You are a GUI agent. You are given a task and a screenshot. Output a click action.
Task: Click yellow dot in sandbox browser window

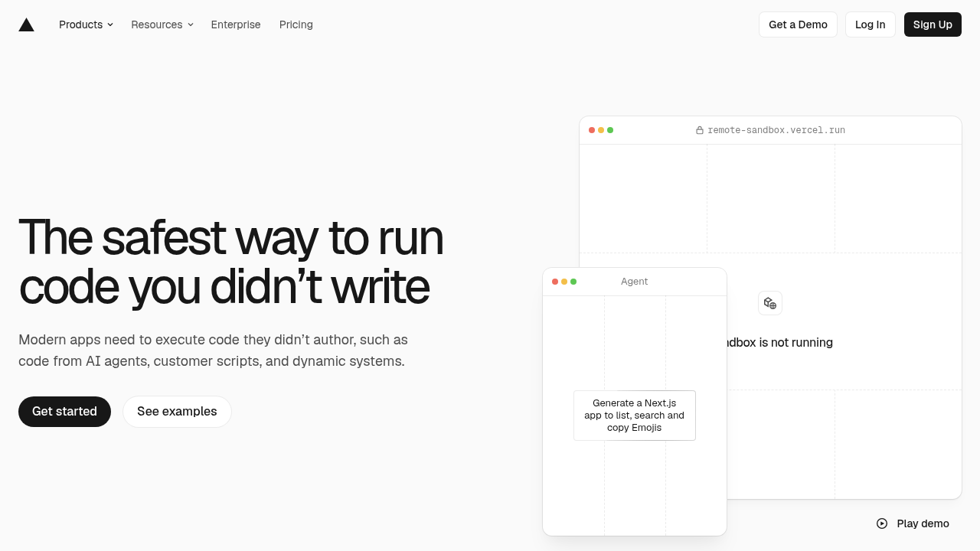[601, 130]
